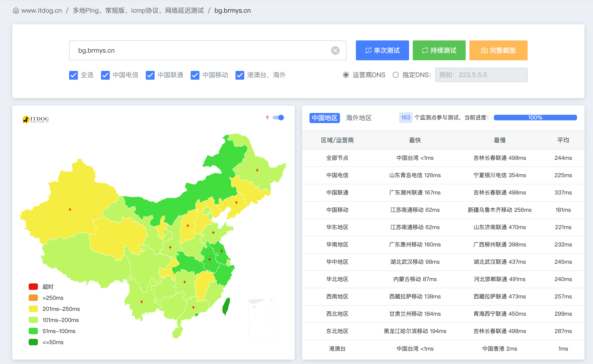Click the home icon in the breadcrumb

coord(16,11)
